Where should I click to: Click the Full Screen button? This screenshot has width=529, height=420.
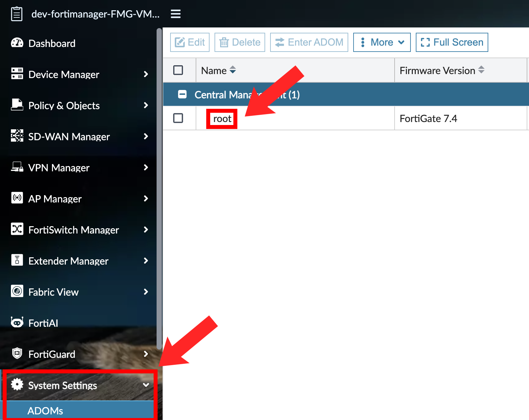[452, 42]
